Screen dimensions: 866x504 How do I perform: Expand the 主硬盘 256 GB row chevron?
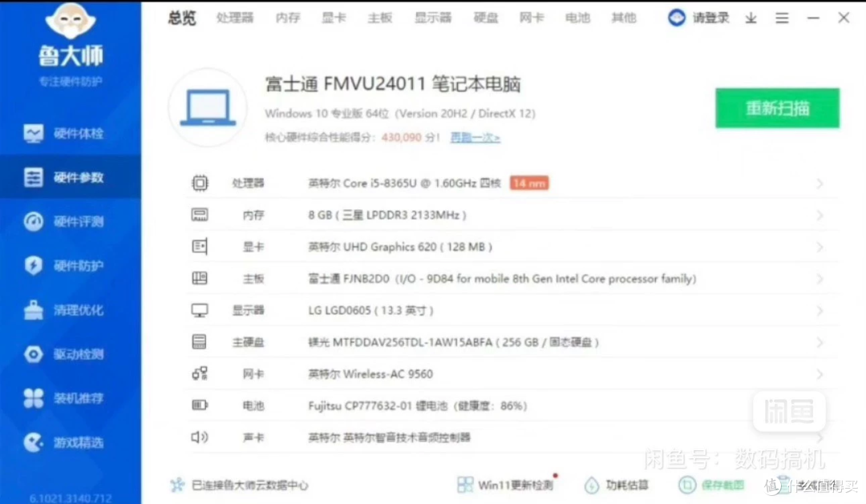(819, 342)
